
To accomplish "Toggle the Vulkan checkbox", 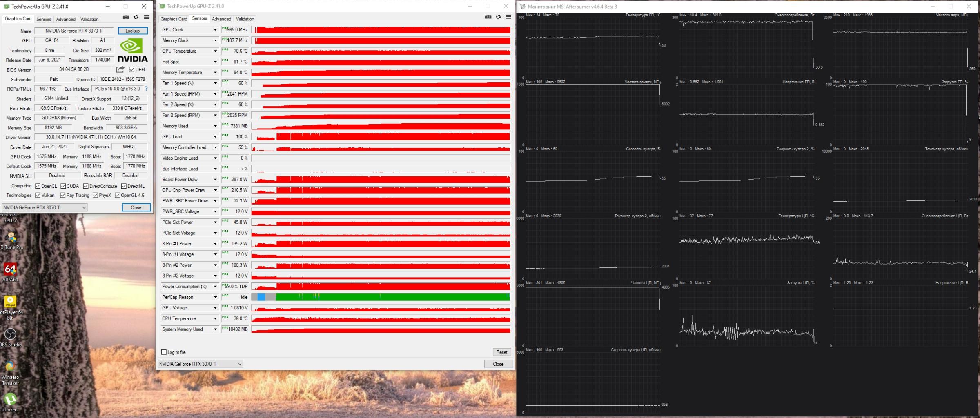I will click(x=38, y=195).
